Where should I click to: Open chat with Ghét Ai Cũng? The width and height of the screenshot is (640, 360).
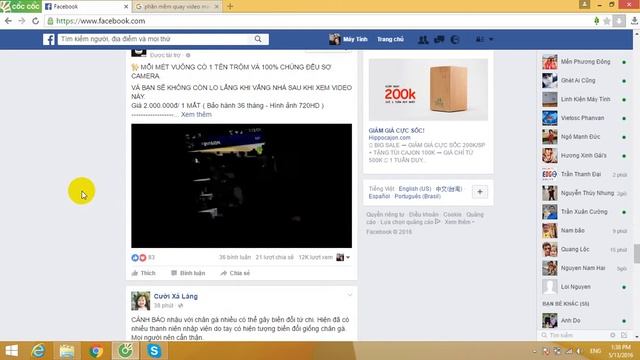click(585, 81)
